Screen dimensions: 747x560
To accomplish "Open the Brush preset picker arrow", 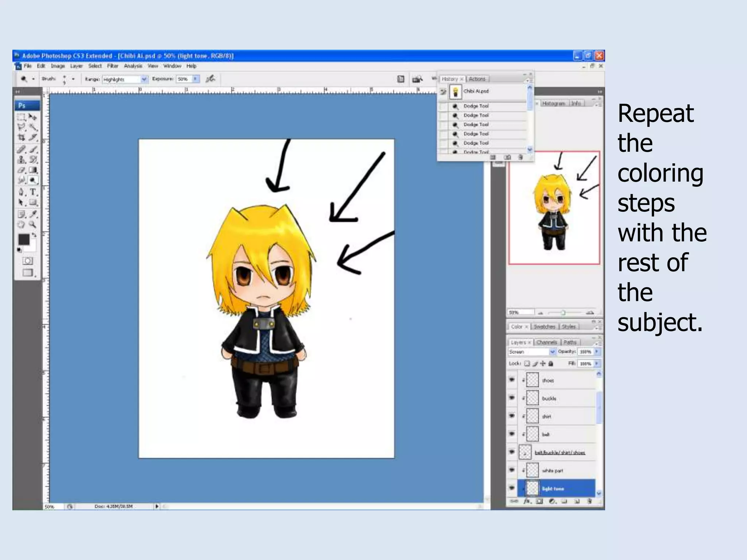I will point(73,79).
